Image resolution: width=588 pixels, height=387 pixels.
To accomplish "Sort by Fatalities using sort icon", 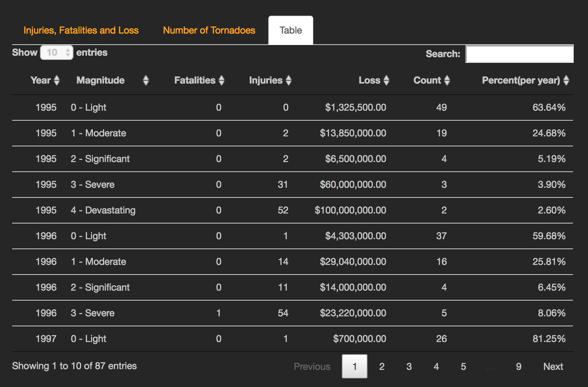I will tap(222, 80).
